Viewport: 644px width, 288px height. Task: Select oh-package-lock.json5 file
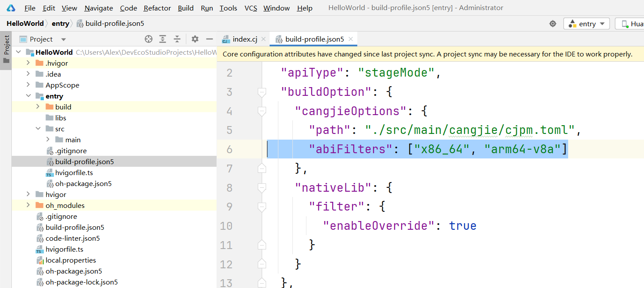[82, 282]
